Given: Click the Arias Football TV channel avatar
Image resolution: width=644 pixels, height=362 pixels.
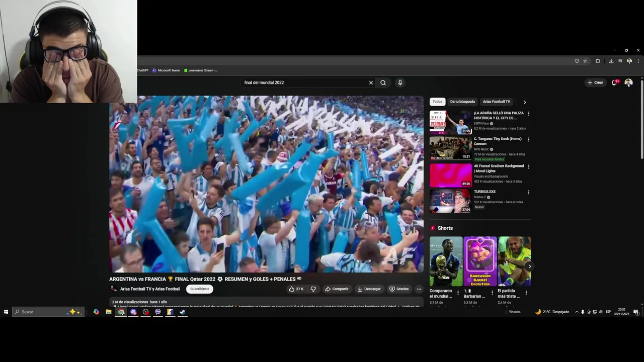Looking at the screenshot, I should tap(113, 289).
